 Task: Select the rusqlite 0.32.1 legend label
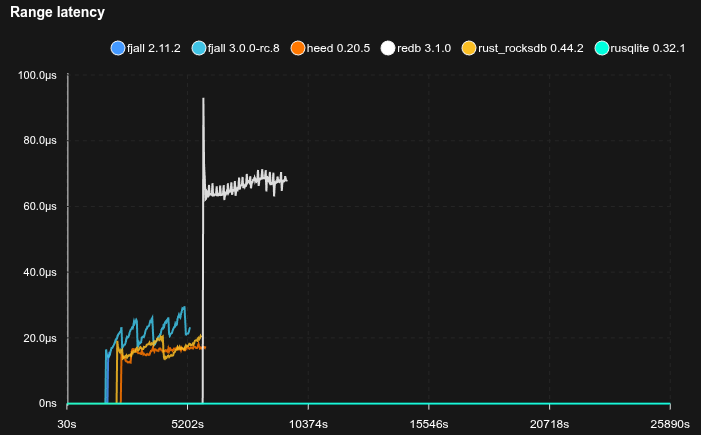pos(648,48)
